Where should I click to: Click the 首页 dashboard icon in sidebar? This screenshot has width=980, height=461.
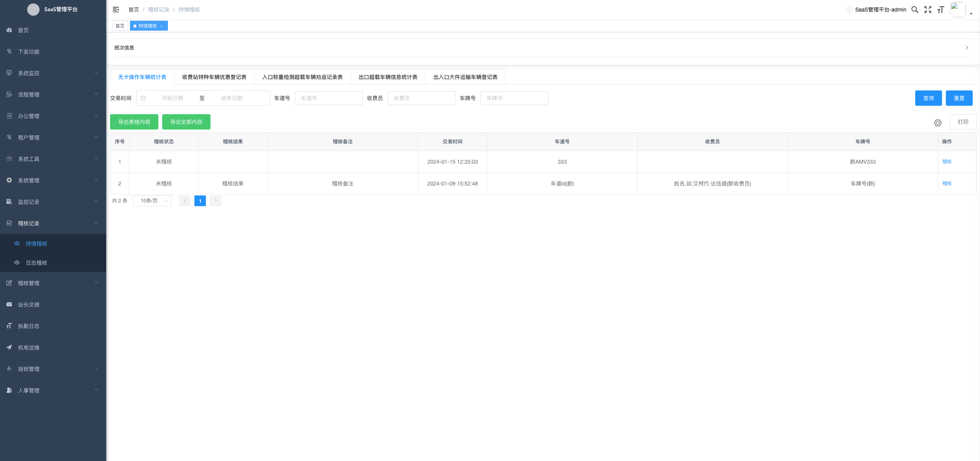(9, 30)
